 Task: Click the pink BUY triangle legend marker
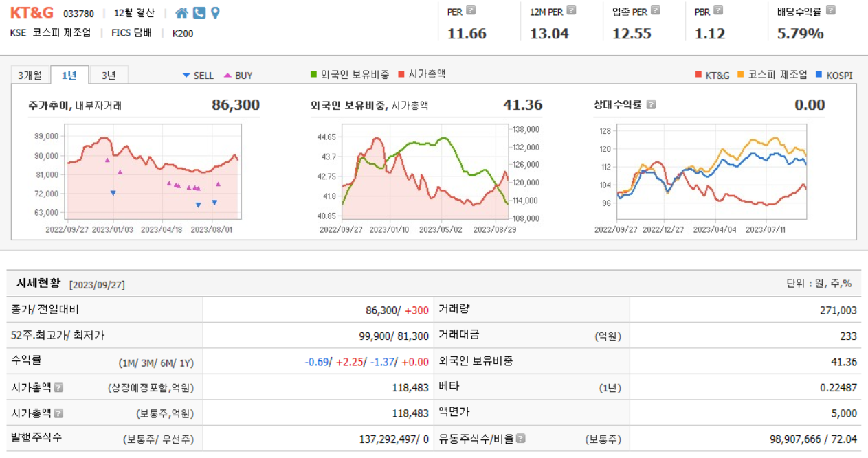[x=227, y=76]
